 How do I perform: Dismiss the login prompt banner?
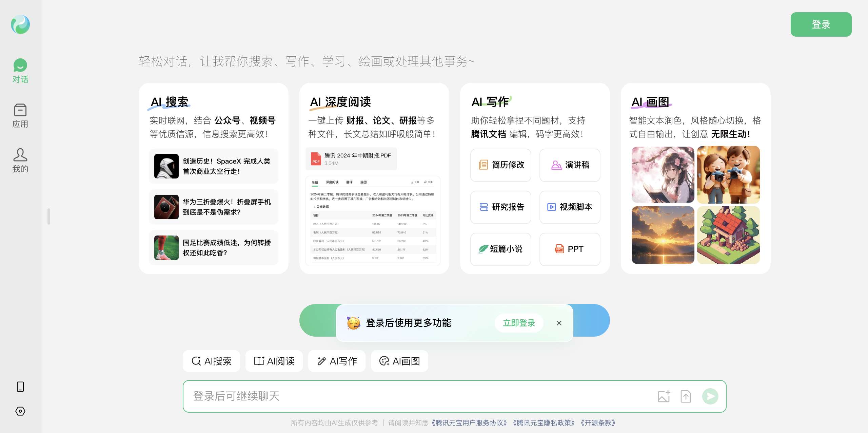559,323
